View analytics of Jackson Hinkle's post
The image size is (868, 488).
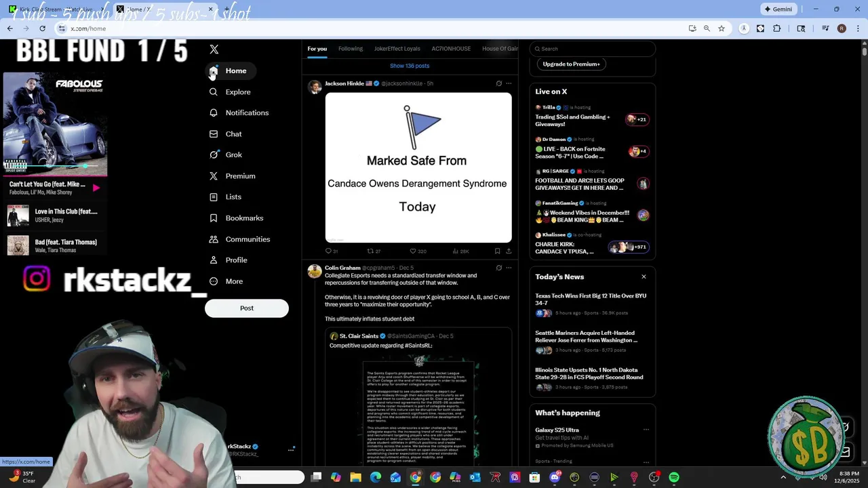[x=460, y=251]
